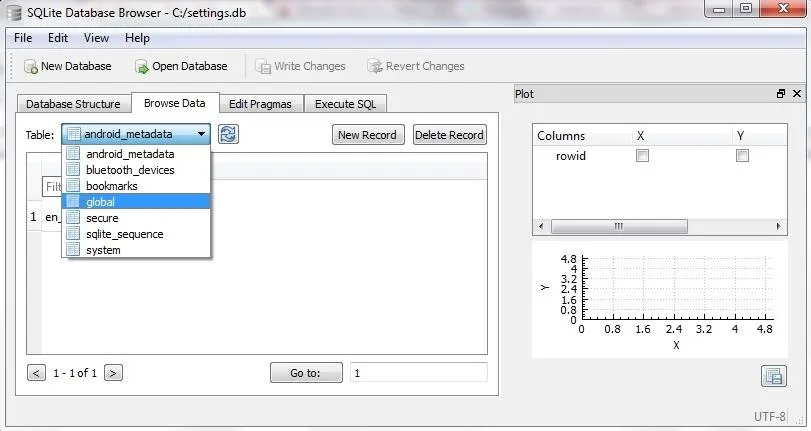Viewport: 811px width, 431px height.
Task: Click the 1 - 1 of 1 record counter
Action: [x=75, y=373]
